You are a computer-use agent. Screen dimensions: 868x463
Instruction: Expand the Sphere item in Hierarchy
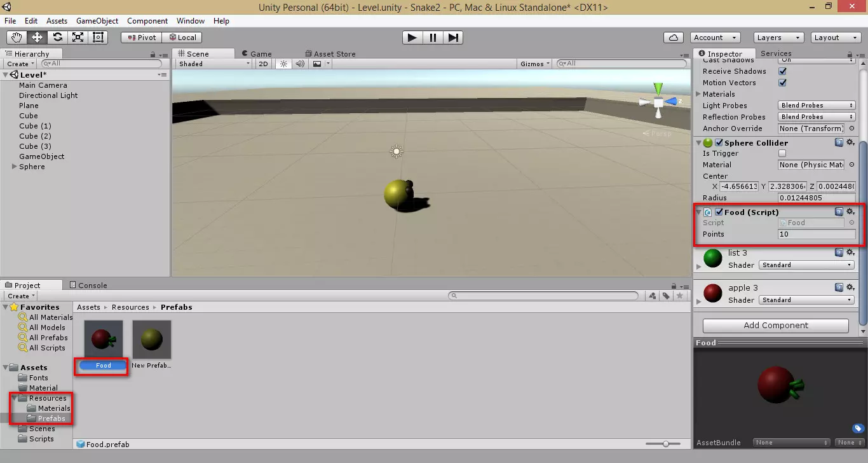click(15, 167)
